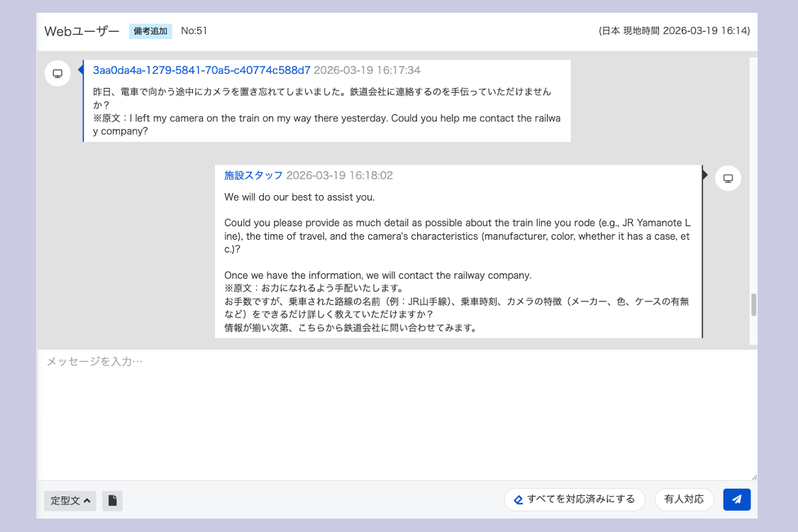
Task: Click the No:51 conversation number
Action: (194, 31)
